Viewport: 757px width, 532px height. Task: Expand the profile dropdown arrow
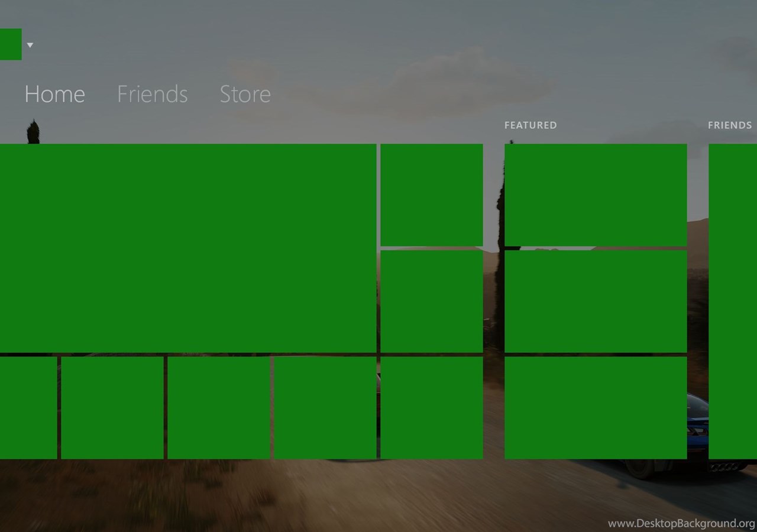pyautogui.click(x=30, y=45)
